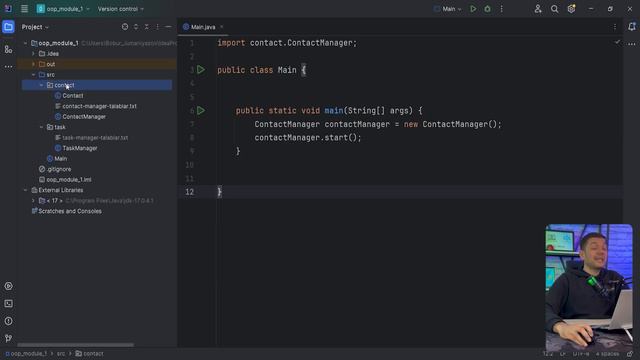Open Project panel options menu
The width and height of the screenshot is (640, 360).
pyautogui.click(x=158, y=27)
